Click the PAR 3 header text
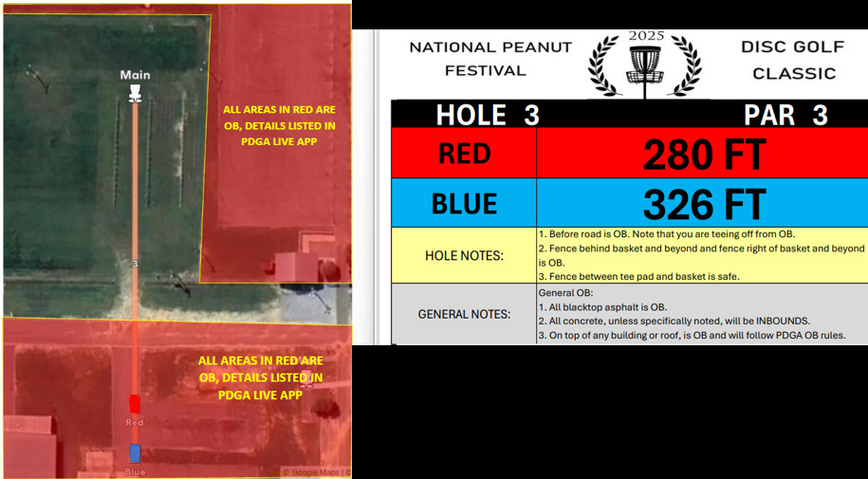 [x=785, y=115]
